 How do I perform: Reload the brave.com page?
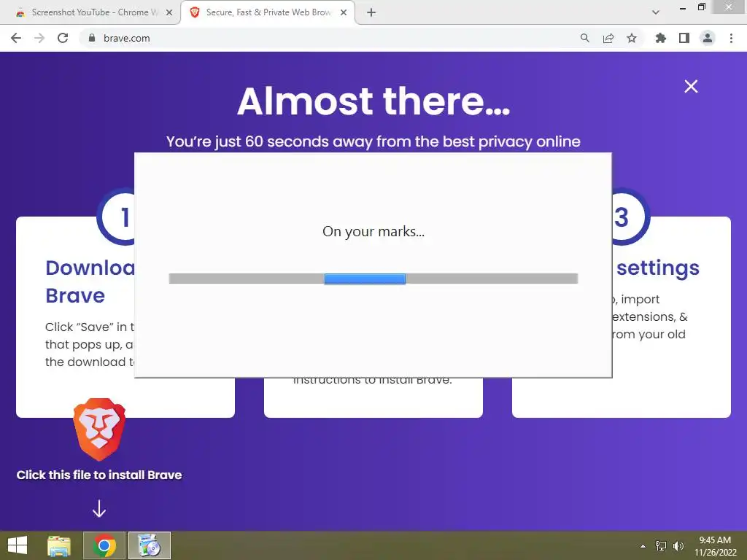coord(63,38)
